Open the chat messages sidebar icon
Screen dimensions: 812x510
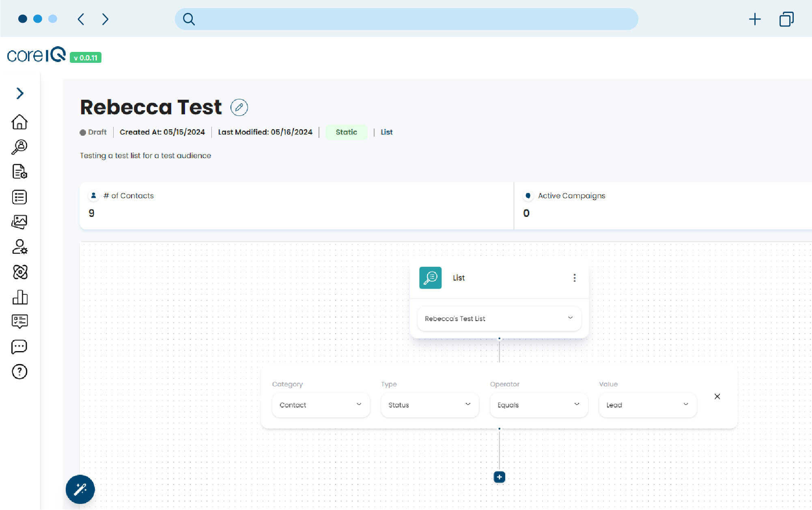[x=19, y=347]
